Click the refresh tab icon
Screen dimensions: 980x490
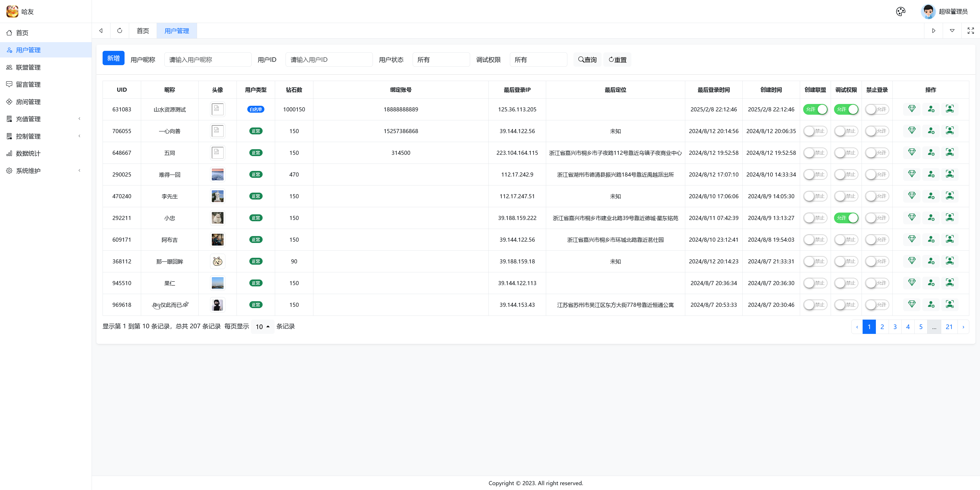[x=119, y=30]
